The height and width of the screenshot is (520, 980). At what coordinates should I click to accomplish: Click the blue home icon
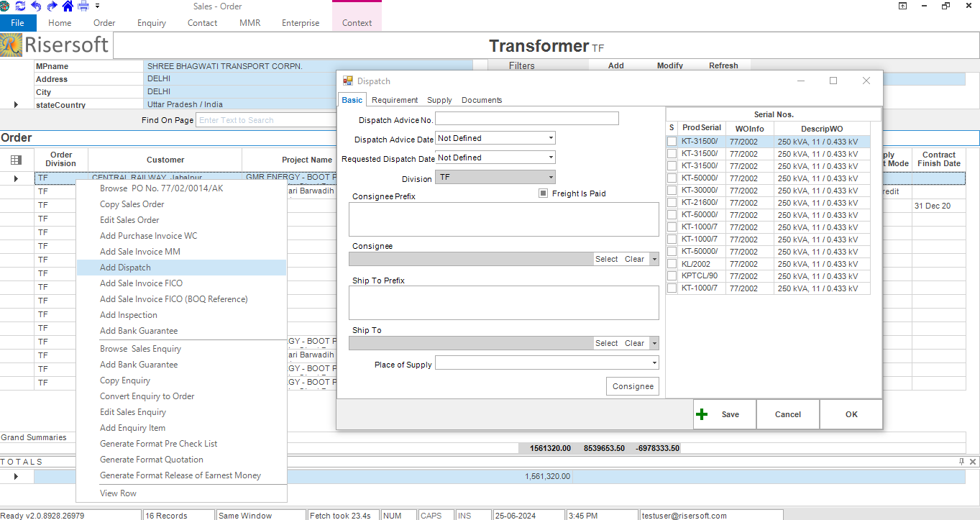click(x=68, y=6)
